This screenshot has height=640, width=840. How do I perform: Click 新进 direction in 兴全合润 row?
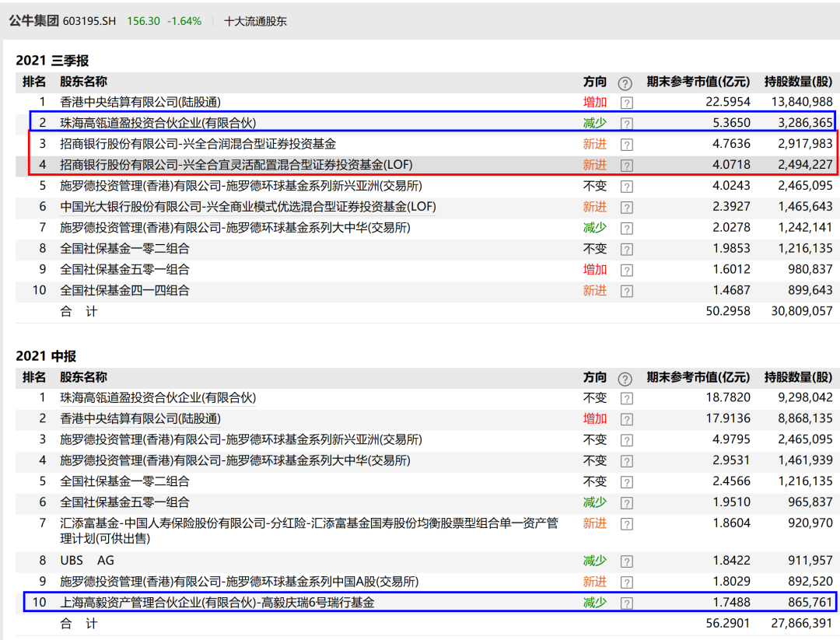click(595, 144)
